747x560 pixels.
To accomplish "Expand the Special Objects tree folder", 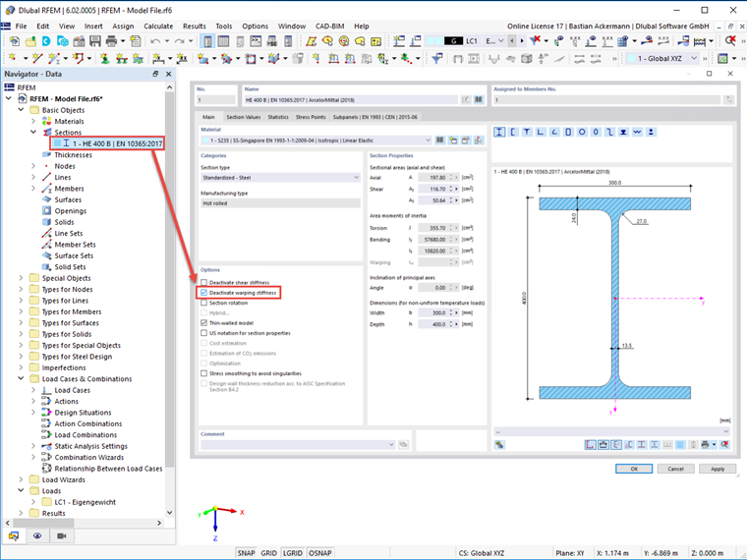I will [21, 278].
